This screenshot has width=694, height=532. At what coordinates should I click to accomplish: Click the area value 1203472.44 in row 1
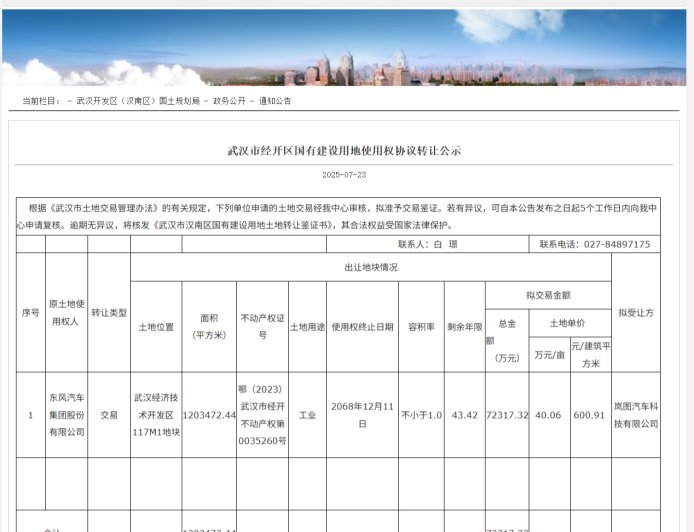pyautogui.click(x=209, y=415)
